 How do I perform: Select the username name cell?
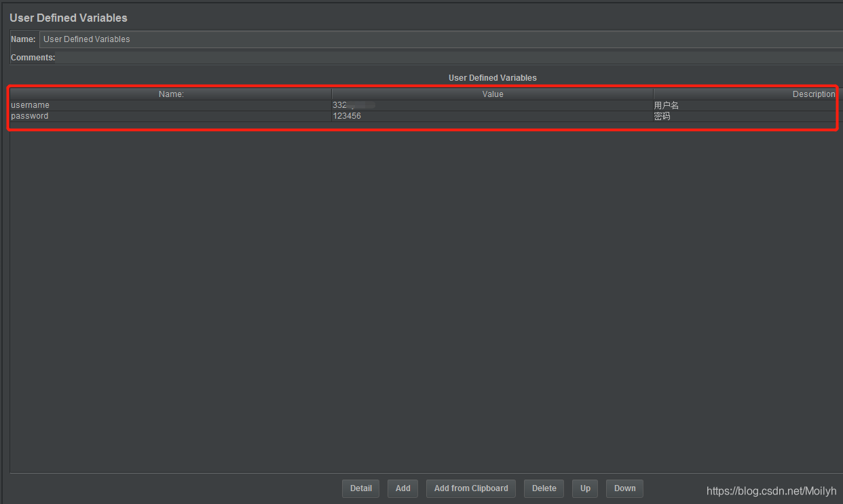click(170, 105)
